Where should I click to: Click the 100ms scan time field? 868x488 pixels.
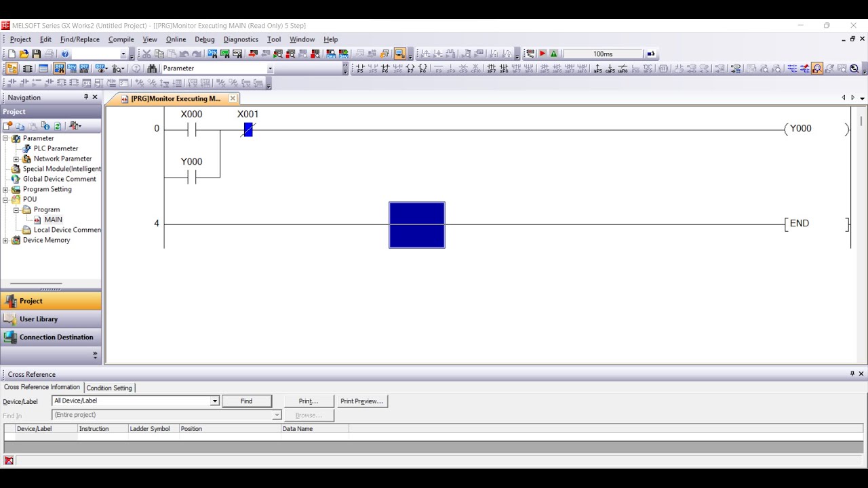(603, 54)
